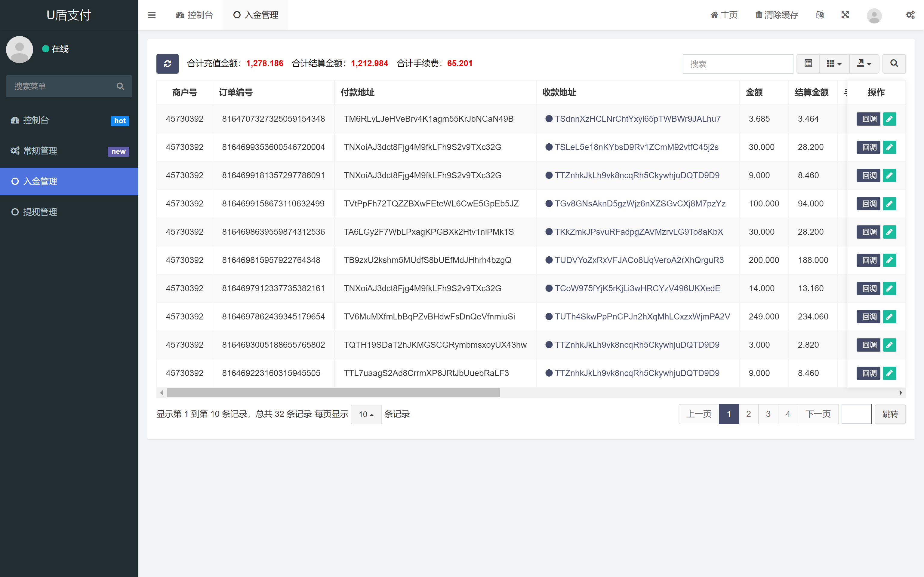Image resolution: width=924 pixels, height=577 pixels.
Task: Click the refresh table icon button
Action: point(167,64)
